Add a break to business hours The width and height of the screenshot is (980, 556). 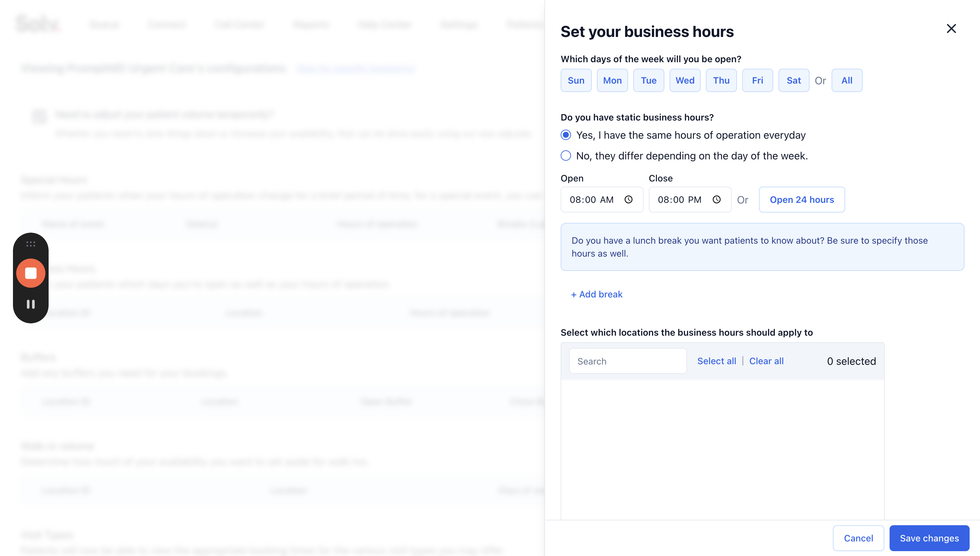click(x=596, y=294)
